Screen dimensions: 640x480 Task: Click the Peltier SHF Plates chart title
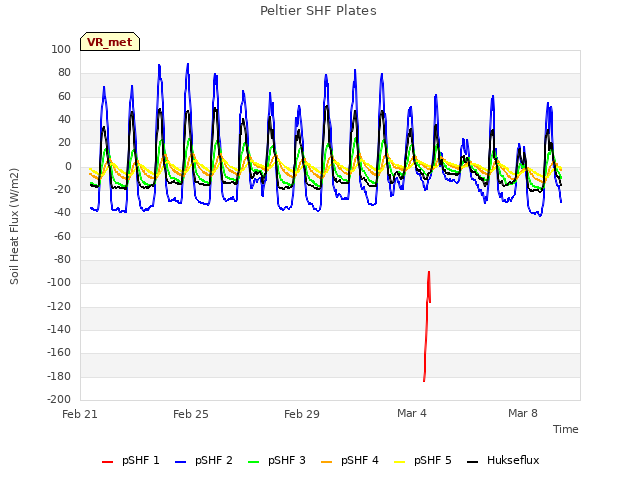[318, 11]
